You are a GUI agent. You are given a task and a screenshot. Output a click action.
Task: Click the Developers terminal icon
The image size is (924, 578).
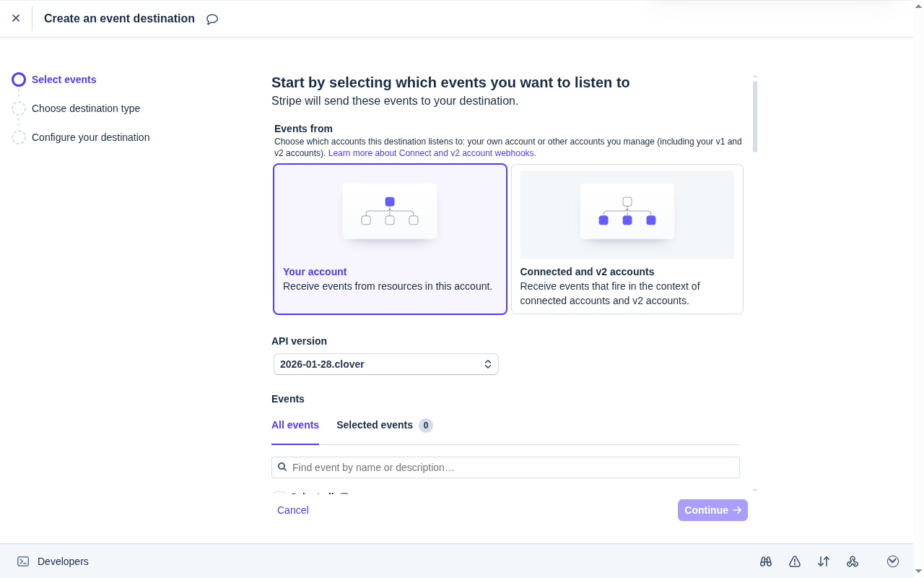tap(23, 561)
